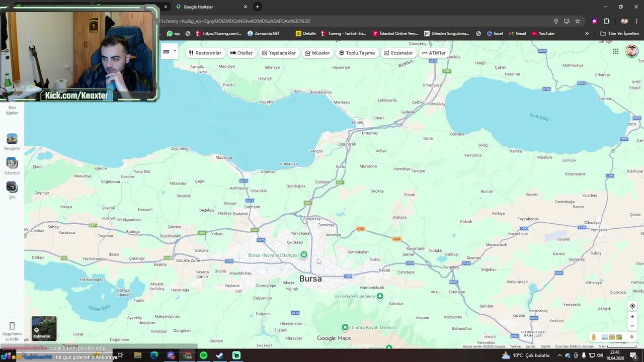
Task: Select Uludağ Kayak Merkezi marker
Action: (345, 327)
